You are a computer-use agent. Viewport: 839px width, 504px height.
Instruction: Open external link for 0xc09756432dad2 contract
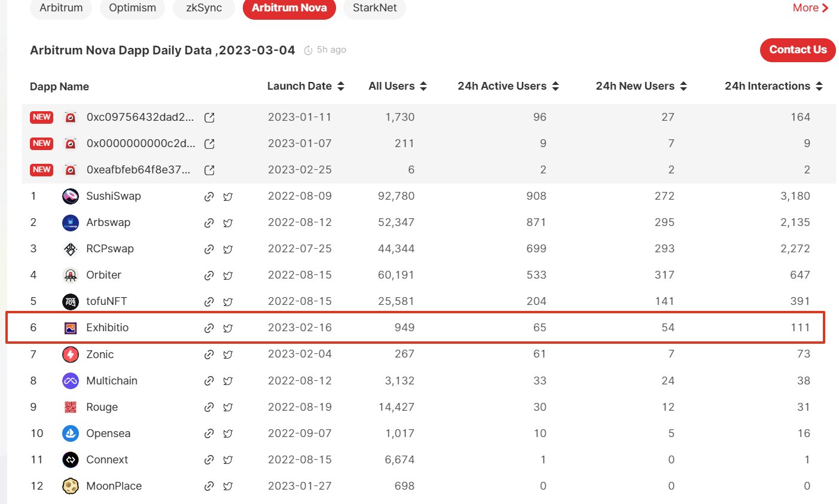click(x=209, y=118)
